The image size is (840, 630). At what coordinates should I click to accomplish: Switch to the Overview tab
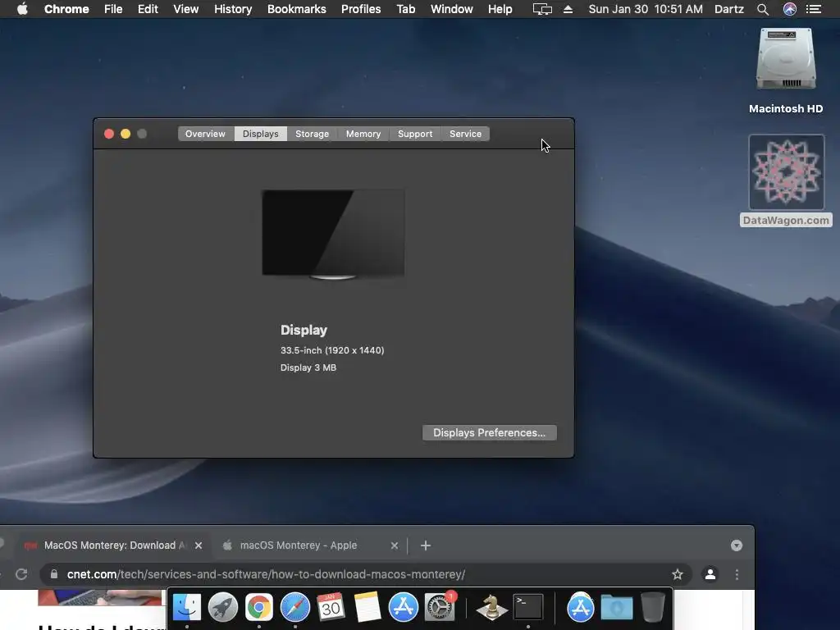coord(206,134)
